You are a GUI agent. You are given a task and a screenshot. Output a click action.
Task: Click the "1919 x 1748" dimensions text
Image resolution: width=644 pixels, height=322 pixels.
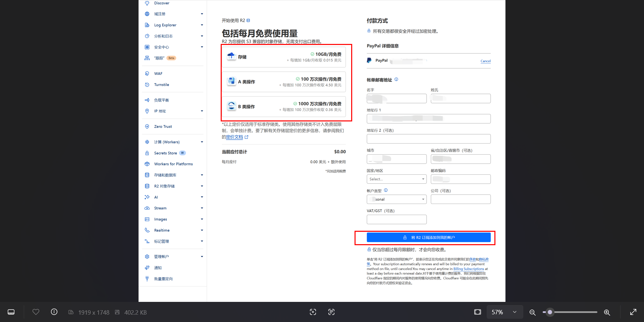[x=94, y=312]
